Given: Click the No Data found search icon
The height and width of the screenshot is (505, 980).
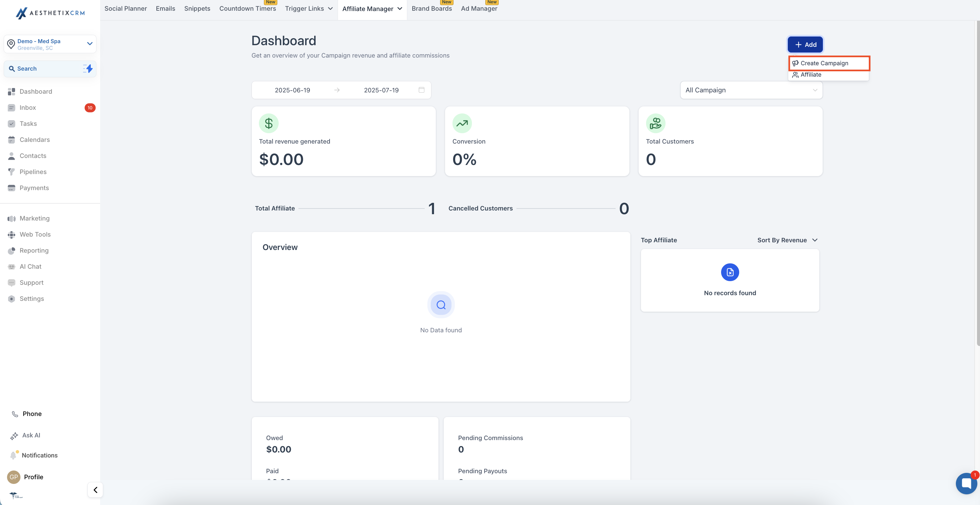Looking at the screenshot, I should coord(441,305).
